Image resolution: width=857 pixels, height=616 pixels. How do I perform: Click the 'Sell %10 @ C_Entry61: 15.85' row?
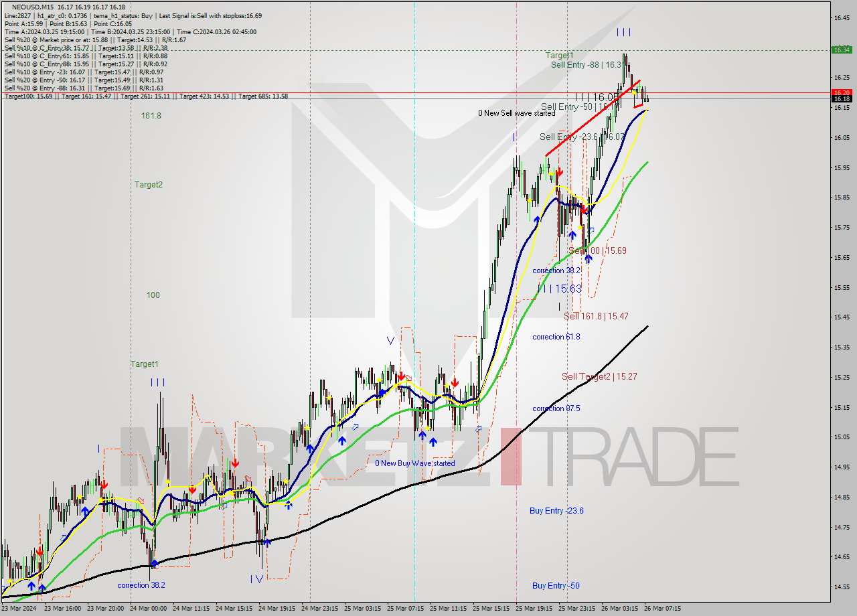pos(86,56)
